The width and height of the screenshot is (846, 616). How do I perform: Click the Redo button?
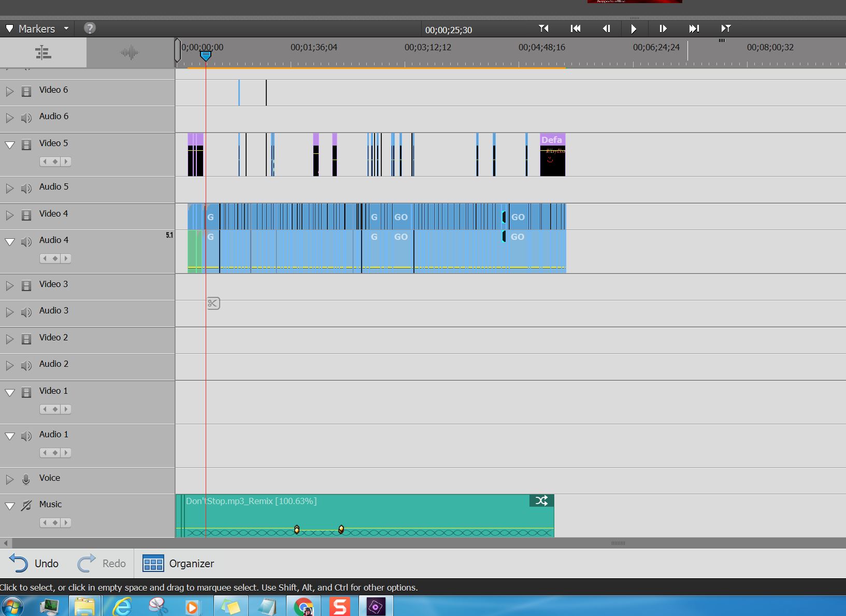pos(102,564)
